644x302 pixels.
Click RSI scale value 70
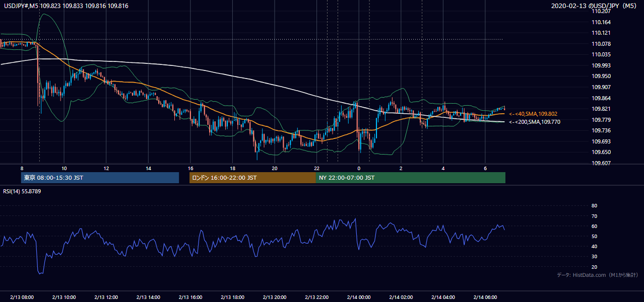click(594, 216)
